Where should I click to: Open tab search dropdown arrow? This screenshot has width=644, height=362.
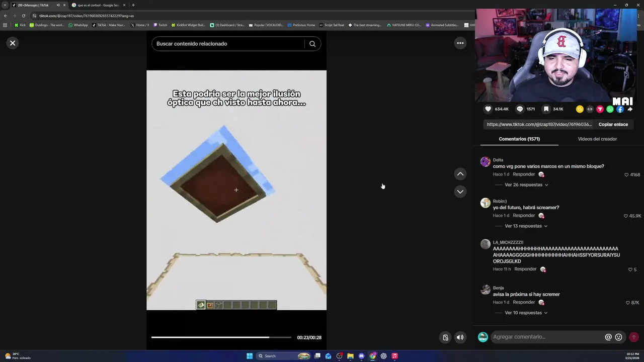click(5, 5)
